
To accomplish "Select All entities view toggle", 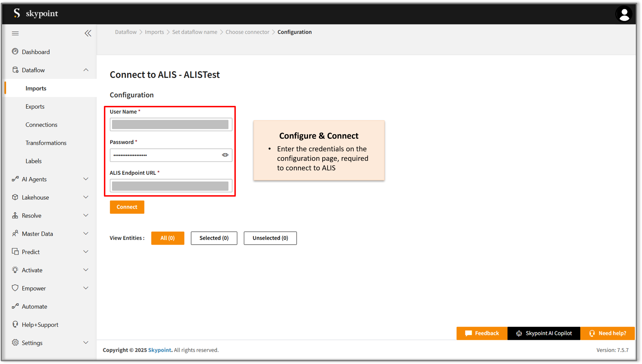I will coord(167,238).
